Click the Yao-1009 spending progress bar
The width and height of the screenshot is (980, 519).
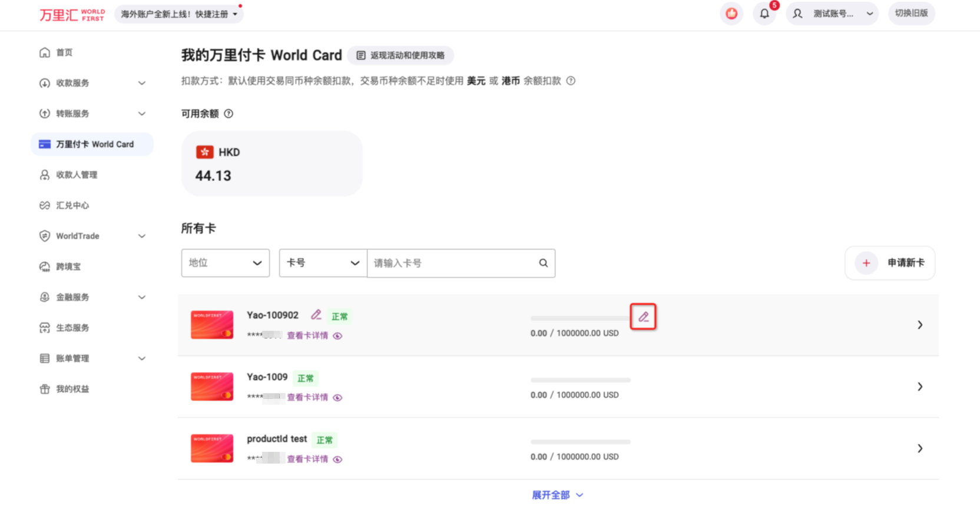point(581,380)
